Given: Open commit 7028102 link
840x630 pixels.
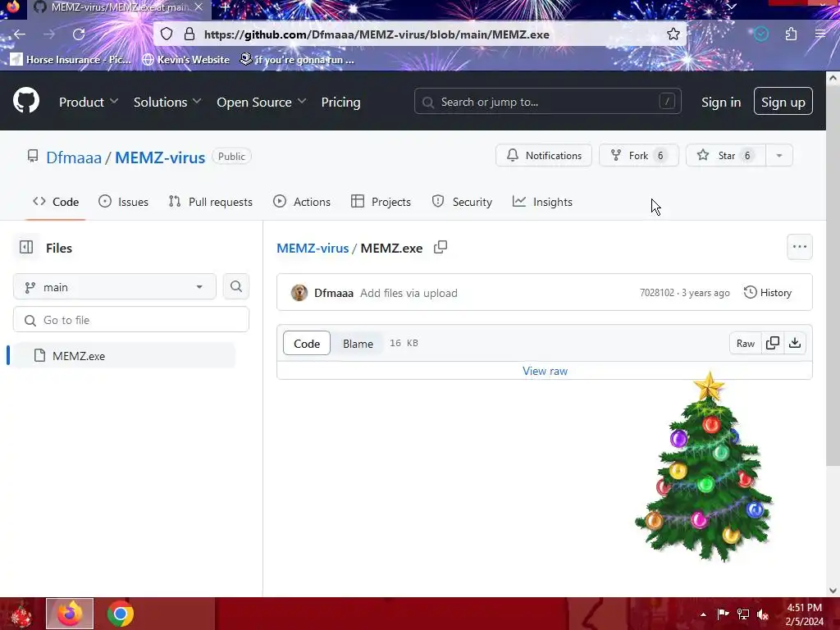Looking at the screenshot, I should pyautogui.click(x=657, y=293).
